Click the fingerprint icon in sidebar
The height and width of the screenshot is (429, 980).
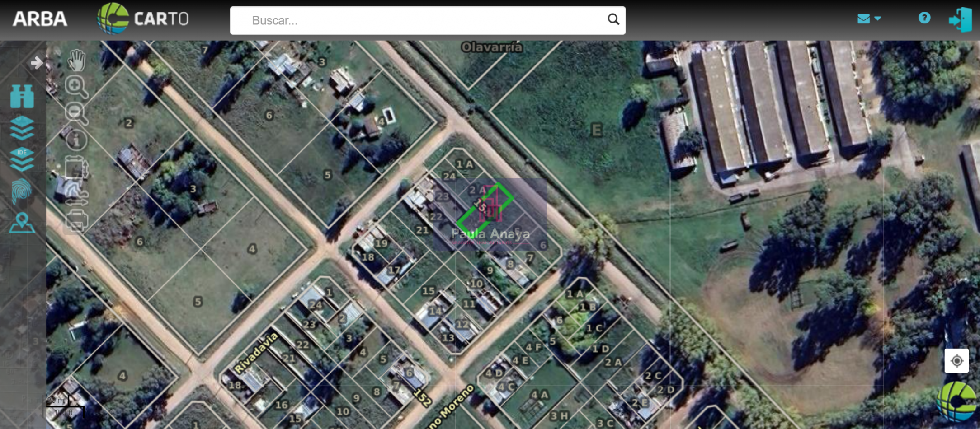click(x=22, y=191)
